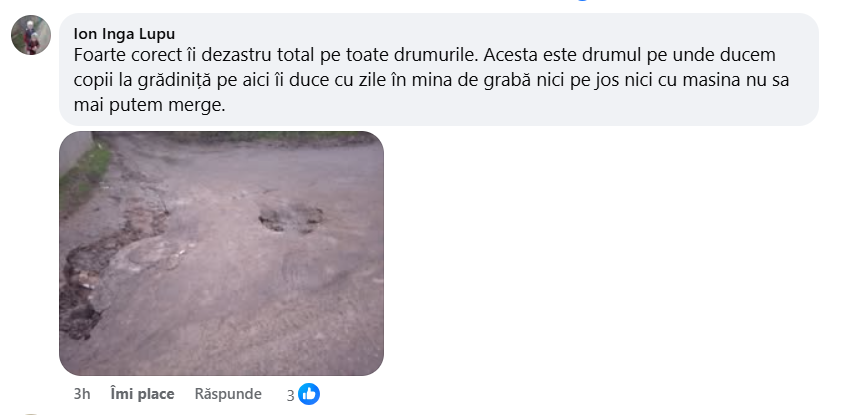Screen dimensions: 854x415
Task: Open the pothole road photo attachment
Action: click(x=221, y=253)
